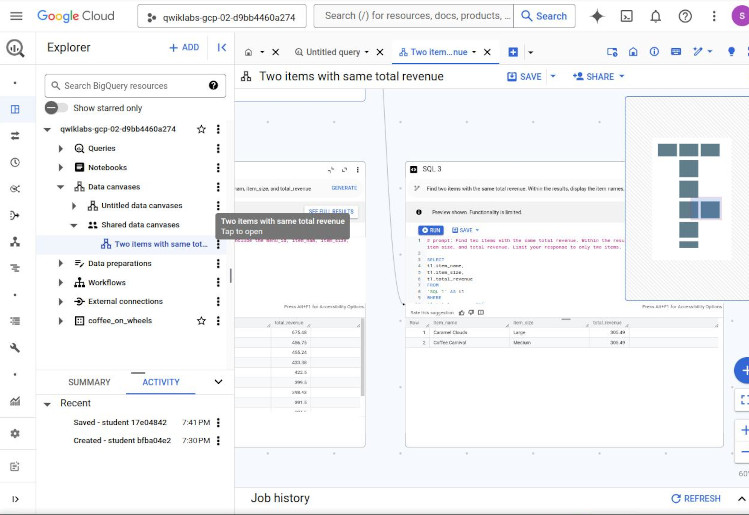The height and width of the screenshot is (515, 749).
Task: Click the search help icon in Explorer
Action: [213, 85]
